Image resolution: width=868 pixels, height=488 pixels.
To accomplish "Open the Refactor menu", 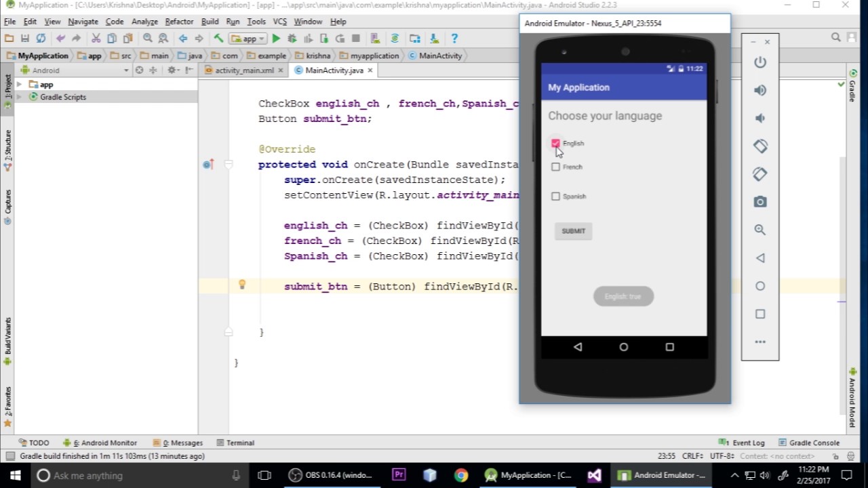I will point(179,22).
